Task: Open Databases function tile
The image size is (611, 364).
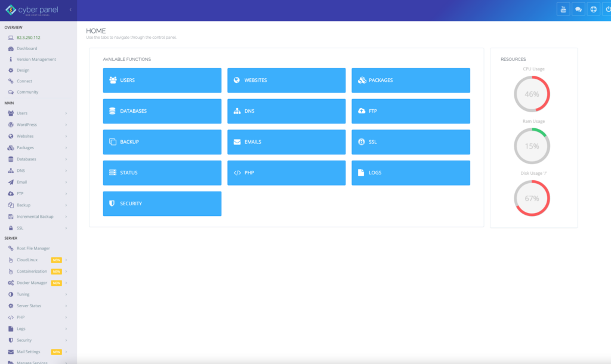Action: (x=162, y=111)
